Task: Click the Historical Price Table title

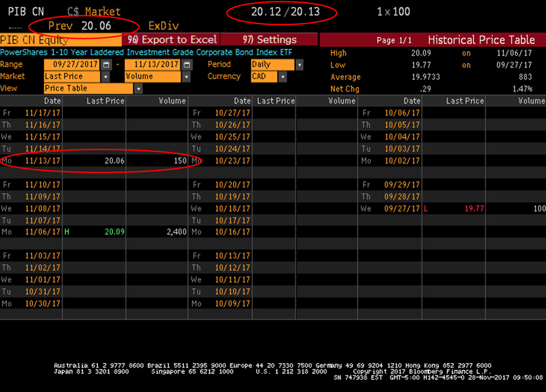Action: point(481,40)
